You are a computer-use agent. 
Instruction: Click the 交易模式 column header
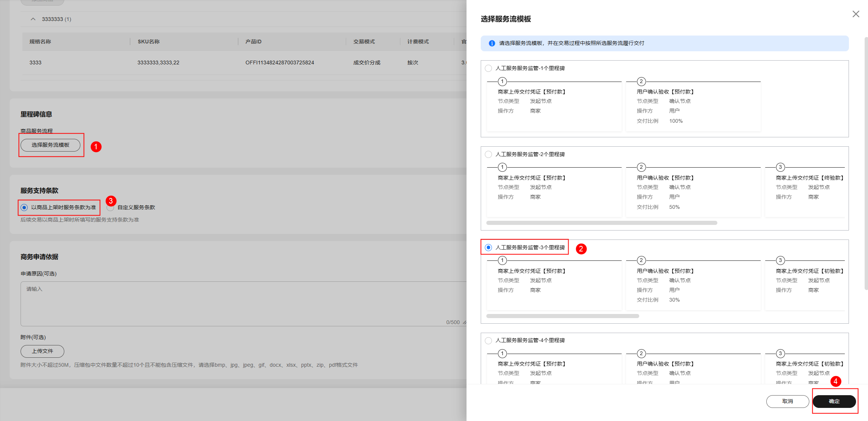pyautogui.click(x=364, y=42)
